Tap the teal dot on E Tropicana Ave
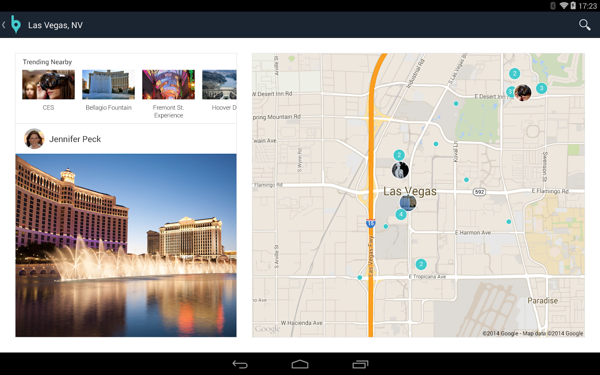 (360, 277)
